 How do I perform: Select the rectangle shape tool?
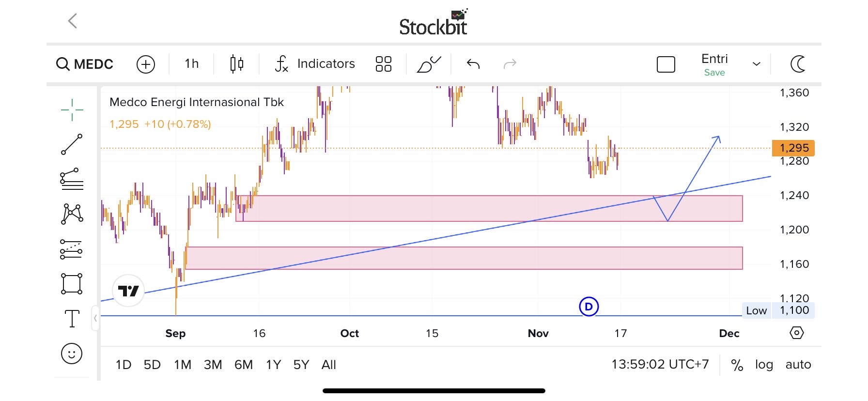(x=72, y=284)
